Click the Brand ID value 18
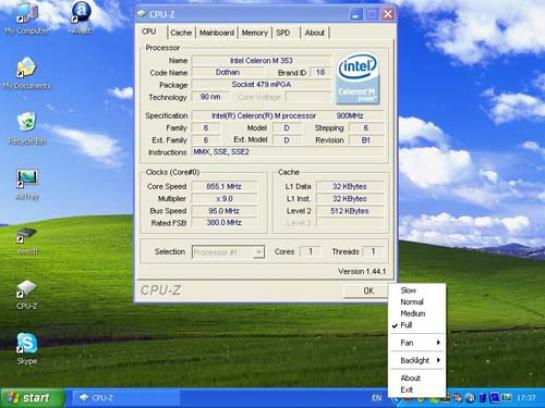Screen dimensions: 545x408 tap(320, 72)
